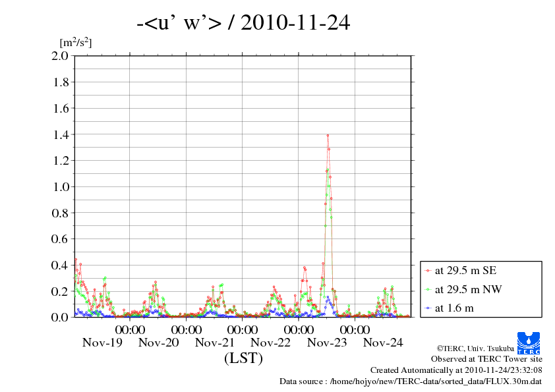
Task: Click the (LST) x-axis label
Action: 243,358
